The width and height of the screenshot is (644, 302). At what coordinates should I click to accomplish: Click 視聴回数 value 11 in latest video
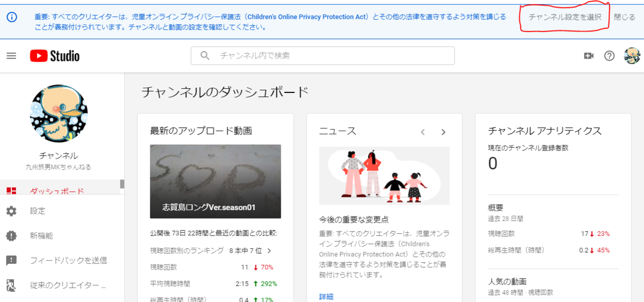click(x=244, y=267)
